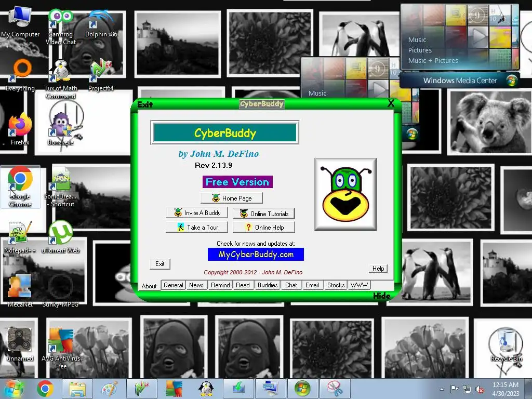Open Snipping Tool in the taskbar
This screenshot has height=399, width=532.
click(335, 389)
